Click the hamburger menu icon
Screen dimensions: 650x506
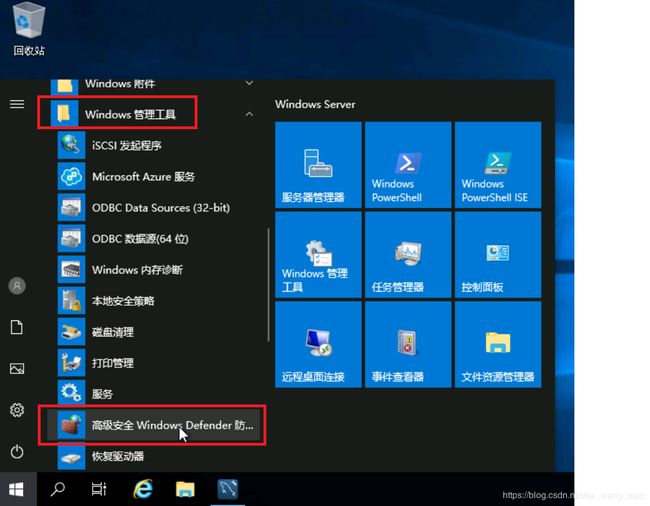coord(17,104)
